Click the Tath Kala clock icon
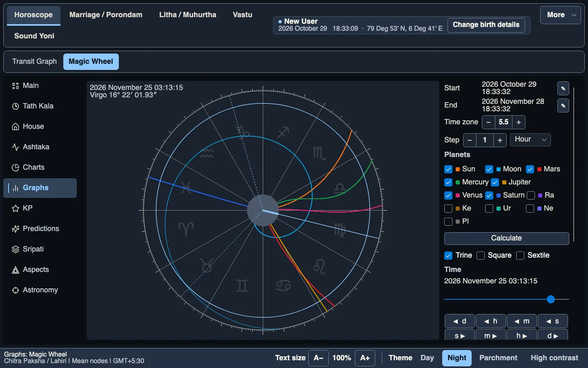 16,106
